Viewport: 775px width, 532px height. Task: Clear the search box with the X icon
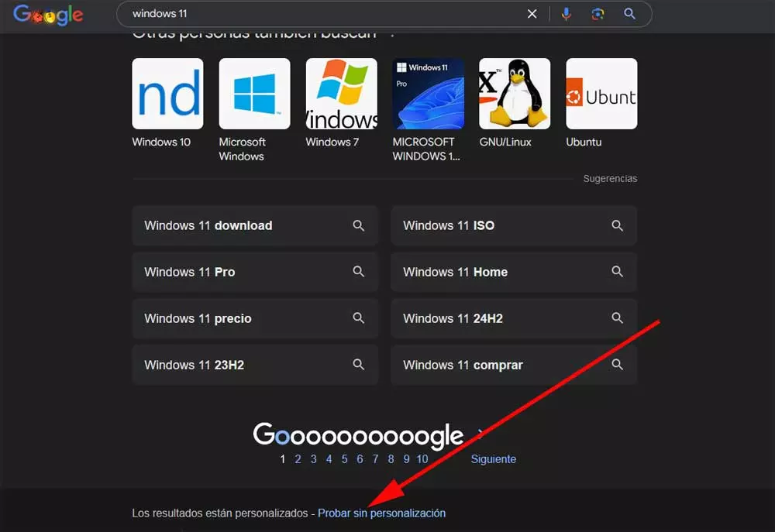pos(532,14)
